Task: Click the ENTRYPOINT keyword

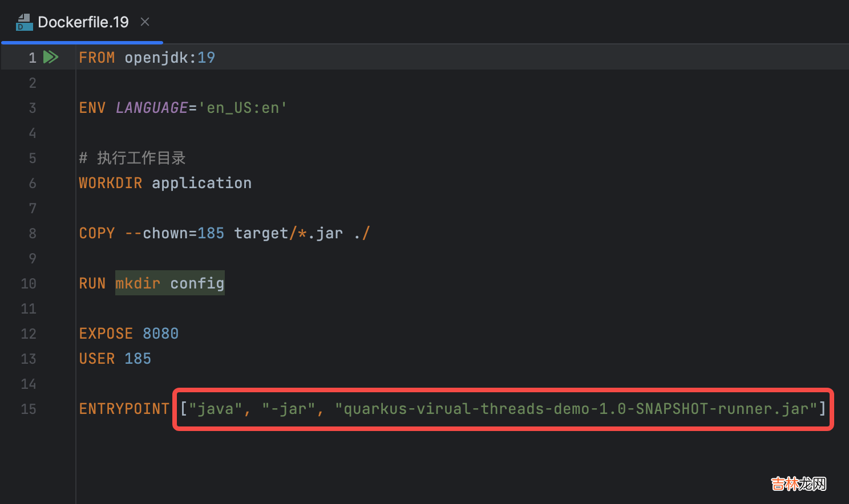Action: 124,409
